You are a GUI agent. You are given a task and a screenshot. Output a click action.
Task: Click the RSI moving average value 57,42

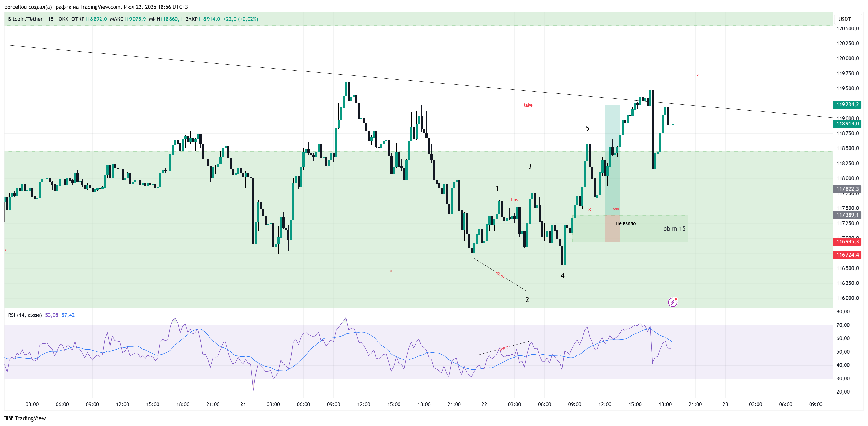point(68,315)
